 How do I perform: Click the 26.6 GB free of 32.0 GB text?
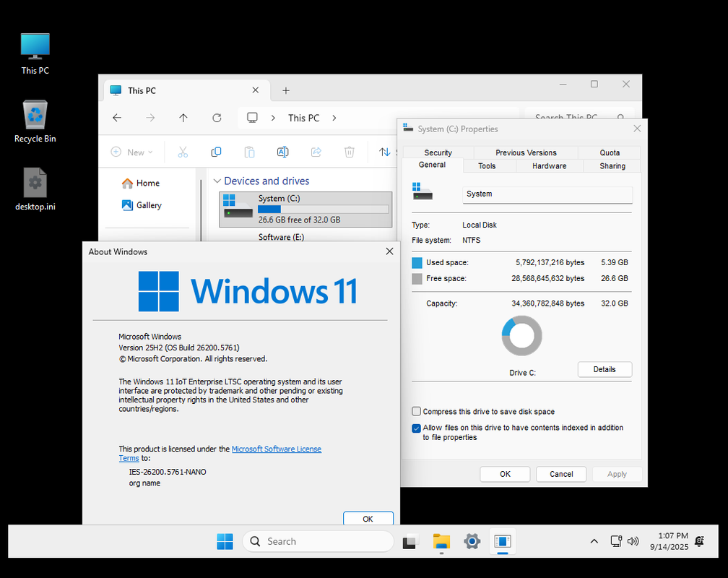point(300,220)
